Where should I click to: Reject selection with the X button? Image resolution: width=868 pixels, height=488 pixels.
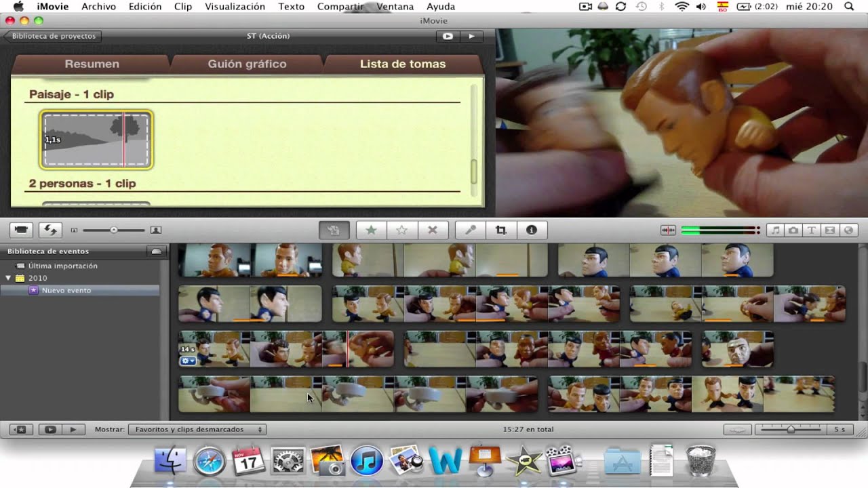pyautogui.click(x=432, y=230)
